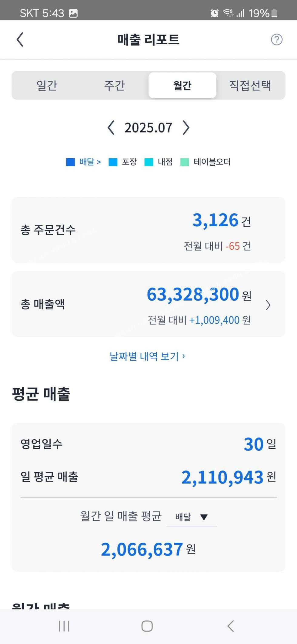Tap the back arrow in the header
Viewport: 297px width, 644px height.
20,40
